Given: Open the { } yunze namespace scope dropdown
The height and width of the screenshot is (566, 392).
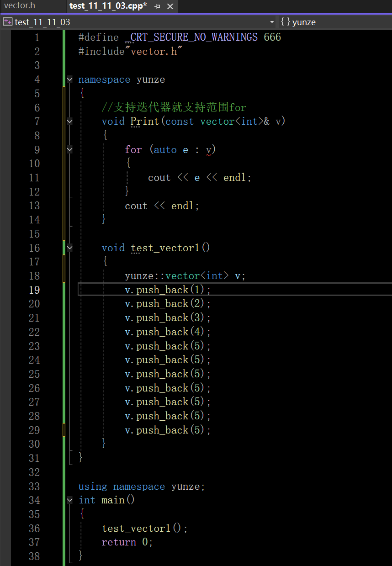Looking at the screenshot, I should click(x=335, y=22).
